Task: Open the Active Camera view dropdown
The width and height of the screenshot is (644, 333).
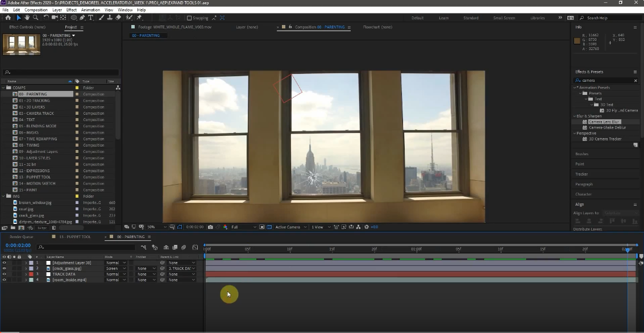Action: pos(291,227)
